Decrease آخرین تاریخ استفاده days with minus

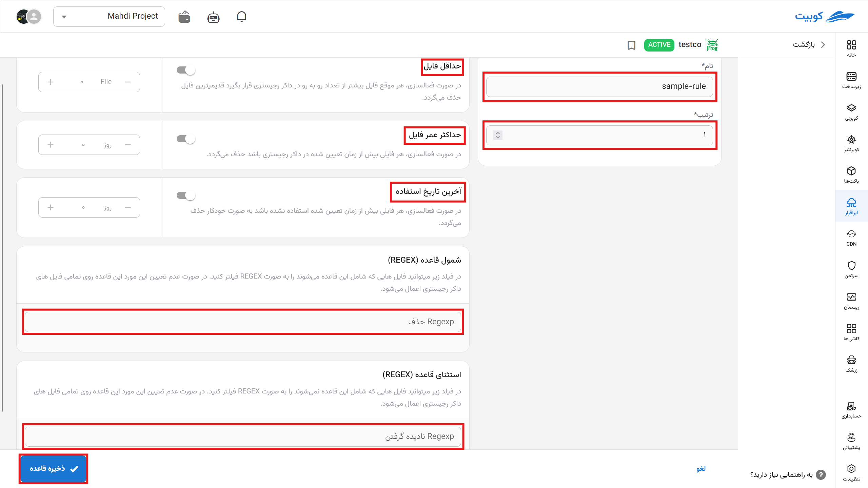click(128, 207)
